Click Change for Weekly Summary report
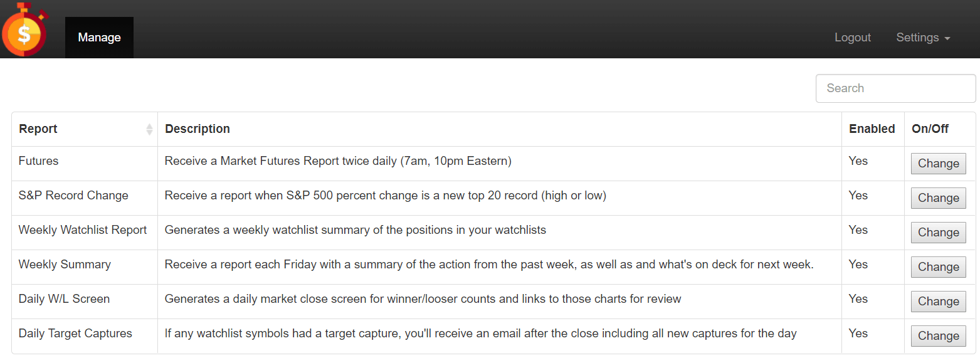The height and width of the screenshot is (358, 980). click(938, 267)
